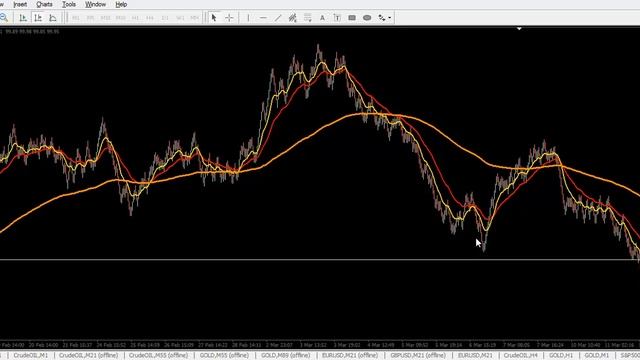Expand the Arrows tool dropdown arrow
Screen dimensions: 640x360
pos(390,18)
